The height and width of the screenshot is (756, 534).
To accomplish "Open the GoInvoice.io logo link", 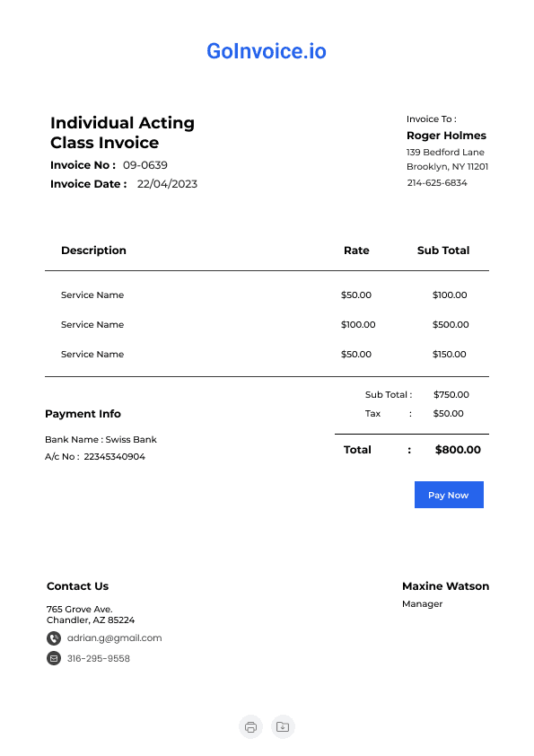I will (x=267, y=51).
